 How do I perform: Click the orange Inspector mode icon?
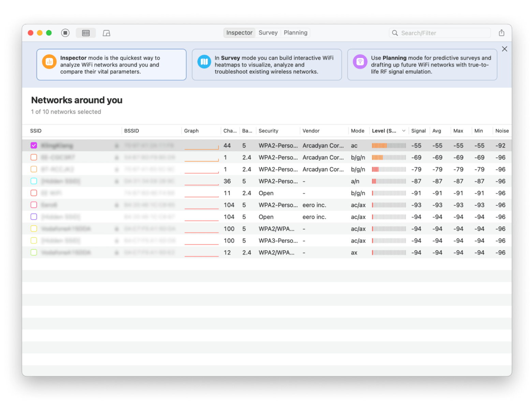tap(49, 62)
